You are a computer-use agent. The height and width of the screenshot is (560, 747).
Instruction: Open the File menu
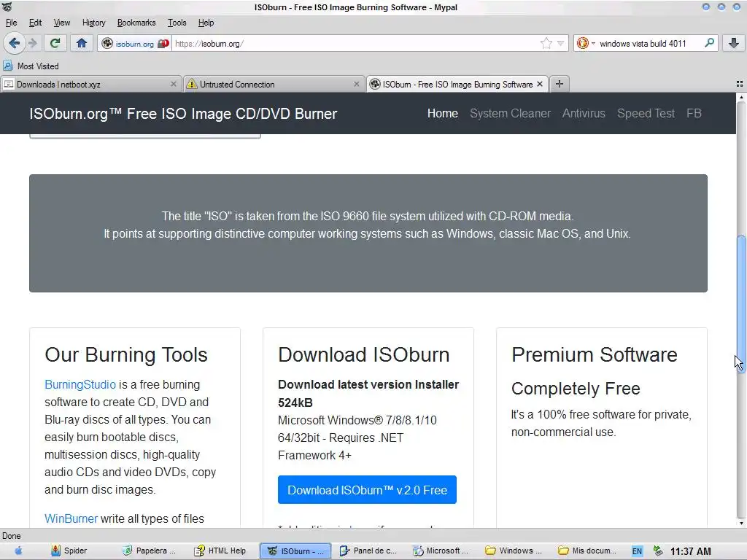click(12, 23)
